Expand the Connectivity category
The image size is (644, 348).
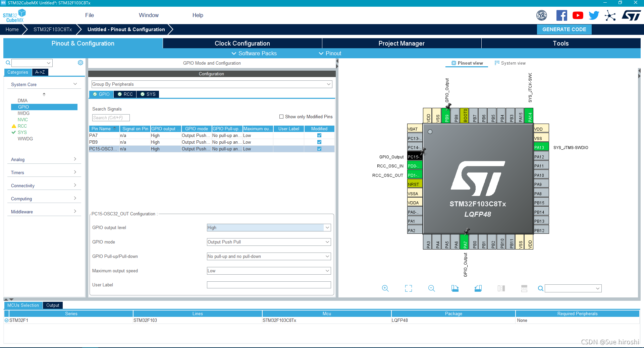click(x=44, y=186)
